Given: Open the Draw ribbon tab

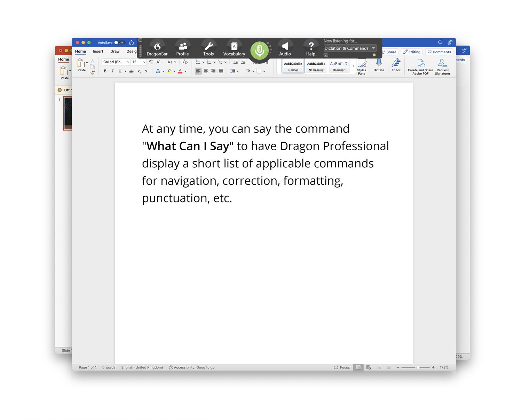Looking at the screenshot, I should pos(115,51).
